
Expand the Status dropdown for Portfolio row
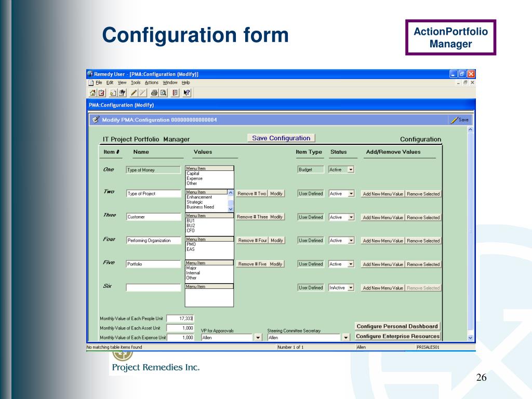click(x=351, y=264)
